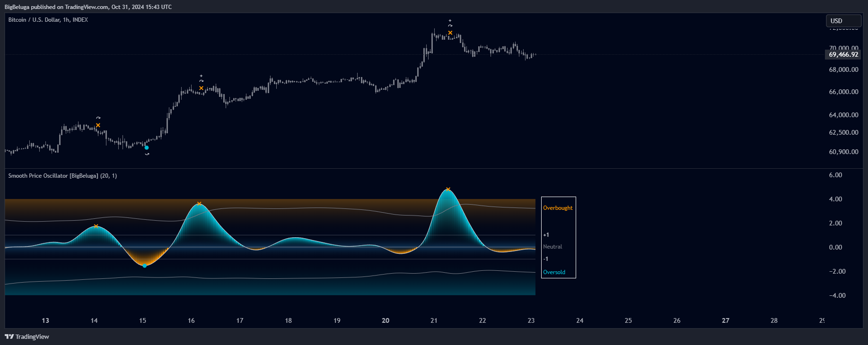868x345 pixels.
Task: Click the USD currency button
Action: click(x=843, y=21)
